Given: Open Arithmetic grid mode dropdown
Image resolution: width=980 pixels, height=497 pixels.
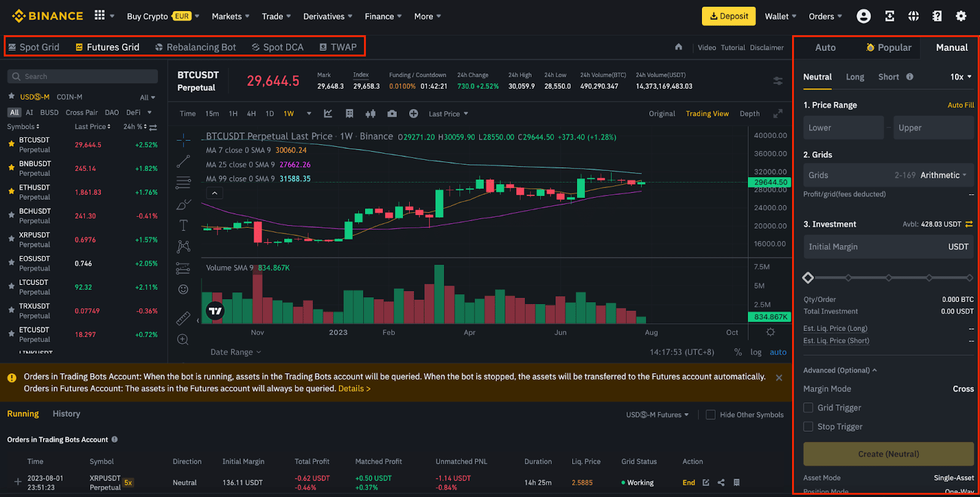Looking at the screenshot, I should click(x=943, y=175).
